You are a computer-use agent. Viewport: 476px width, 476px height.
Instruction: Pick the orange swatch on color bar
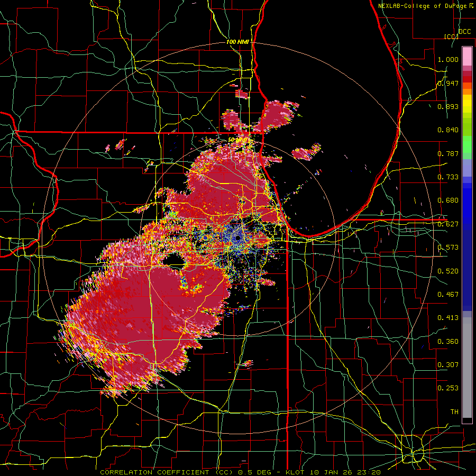pyautogui.click(x=467, y=91)
